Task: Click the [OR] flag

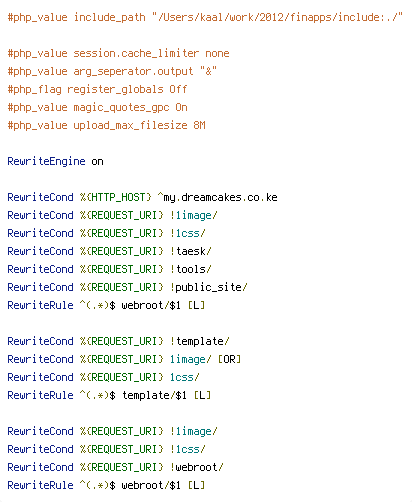Action: tap(229, 359)
